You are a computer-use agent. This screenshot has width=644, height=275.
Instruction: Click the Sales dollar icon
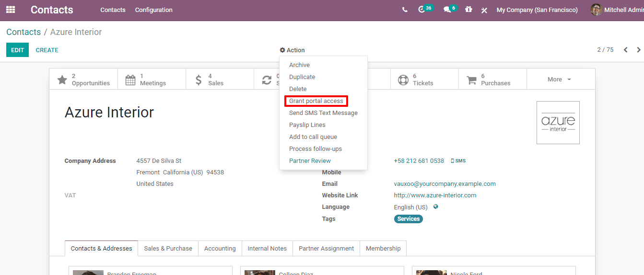pos(199,80)
